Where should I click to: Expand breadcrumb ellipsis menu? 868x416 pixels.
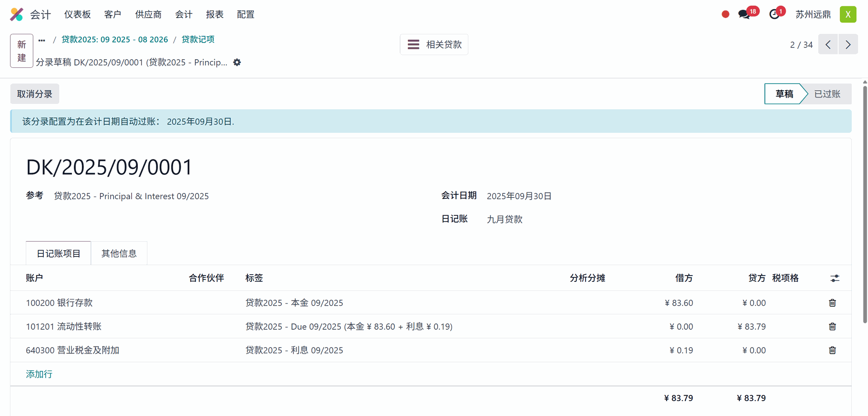(x=42, y=40)
